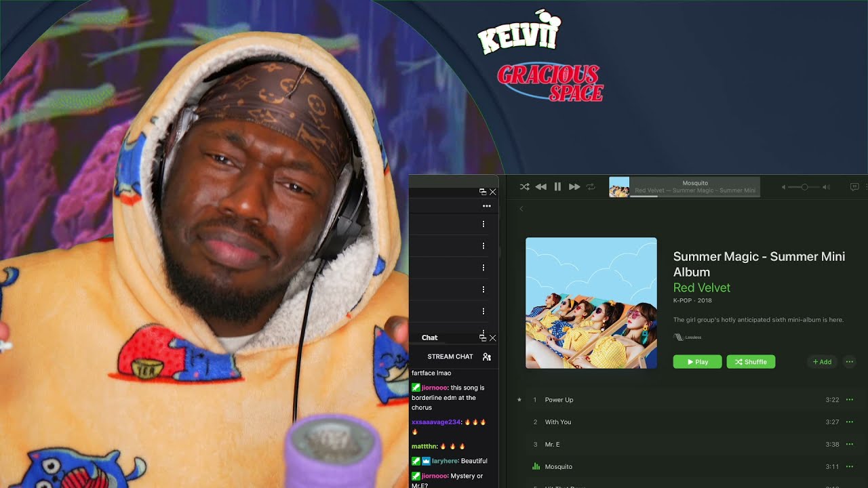Click the star beside Power Up
This screenshot has height=488, width=868.
coord(519,400)
